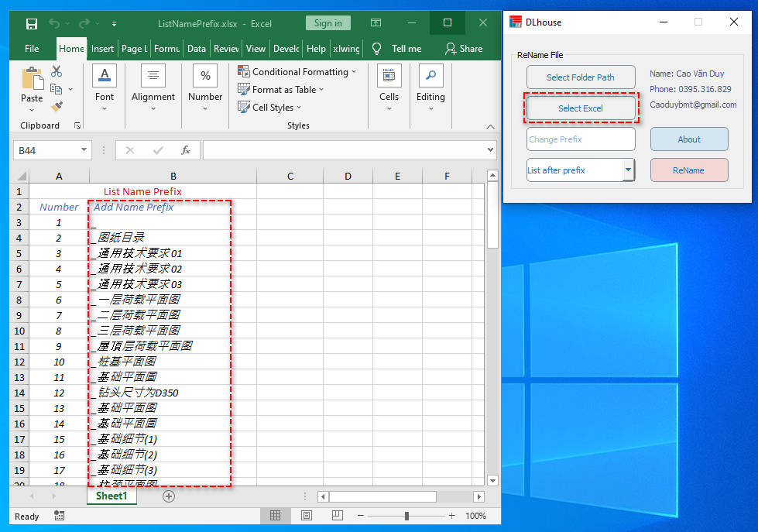Open the File menu
Viewport: 758px width, 532px height.
tap(32, 48)
